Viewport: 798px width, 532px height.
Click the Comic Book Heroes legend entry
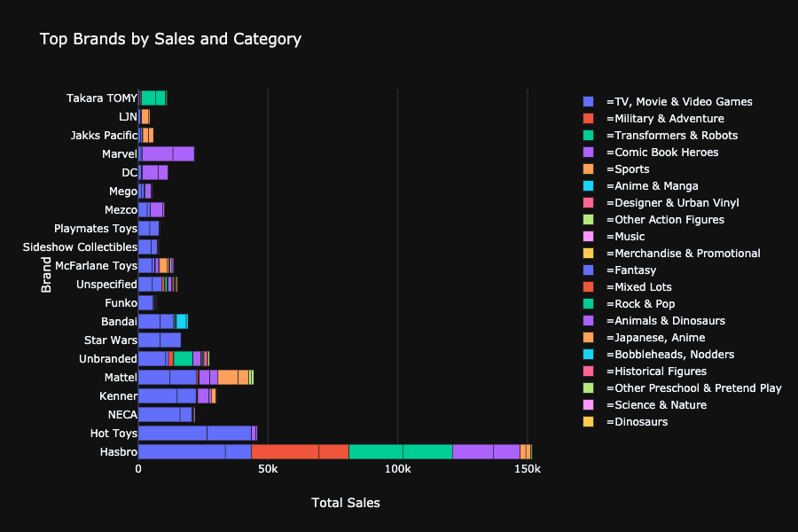pos(661,153)
